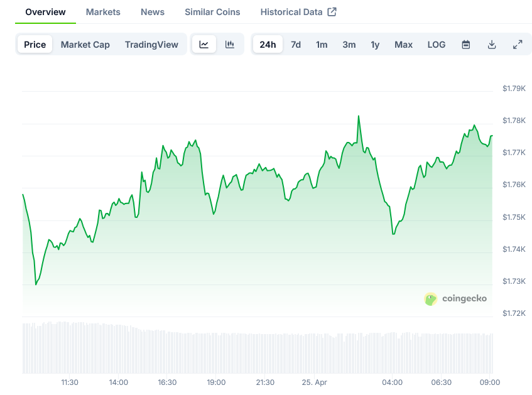Open the TradingView chart option
The image size is (532, 395).
[x=151, y=45]
